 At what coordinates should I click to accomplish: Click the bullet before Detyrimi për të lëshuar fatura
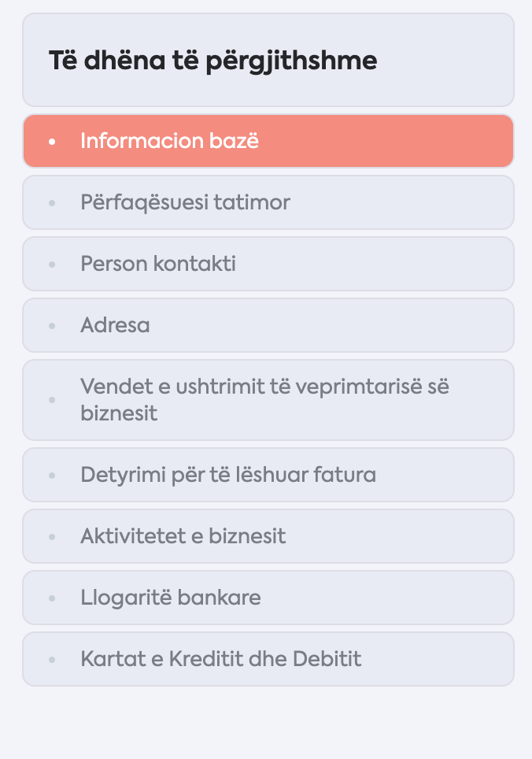(52, 476)
